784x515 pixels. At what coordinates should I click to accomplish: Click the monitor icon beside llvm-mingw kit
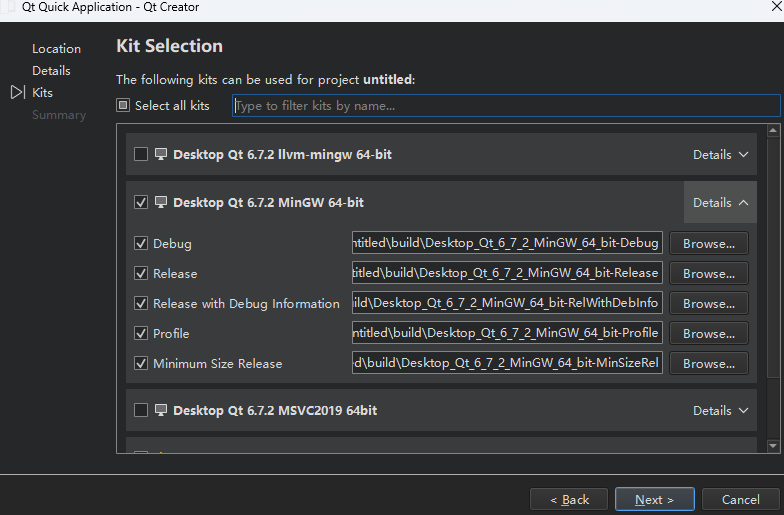160,154
